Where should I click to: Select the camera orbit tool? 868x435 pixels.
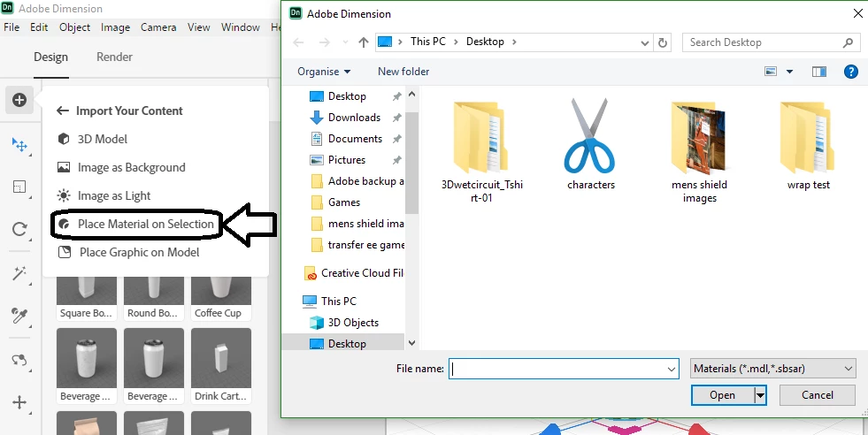19,360
